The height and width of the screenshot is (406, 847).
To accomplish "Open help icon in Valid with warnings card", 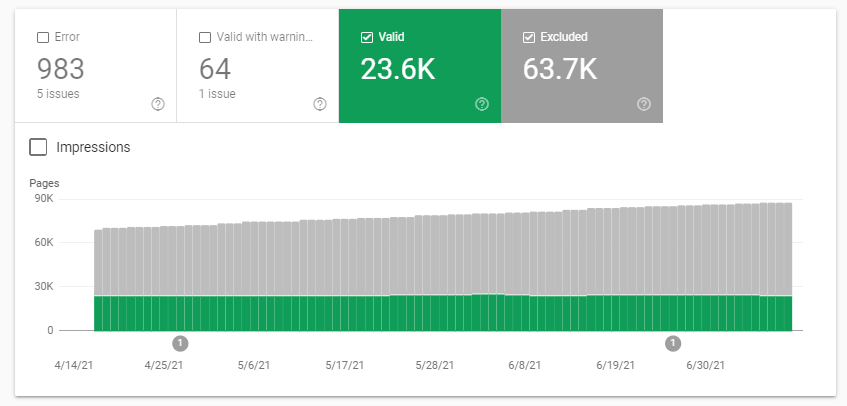I will (320, 104).
